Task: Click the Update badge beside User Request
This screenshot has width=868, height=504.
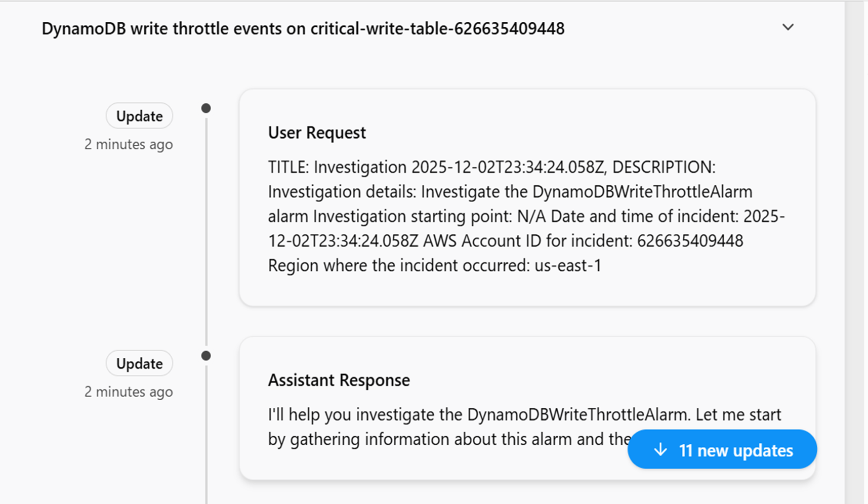Action: coord(139,116)
